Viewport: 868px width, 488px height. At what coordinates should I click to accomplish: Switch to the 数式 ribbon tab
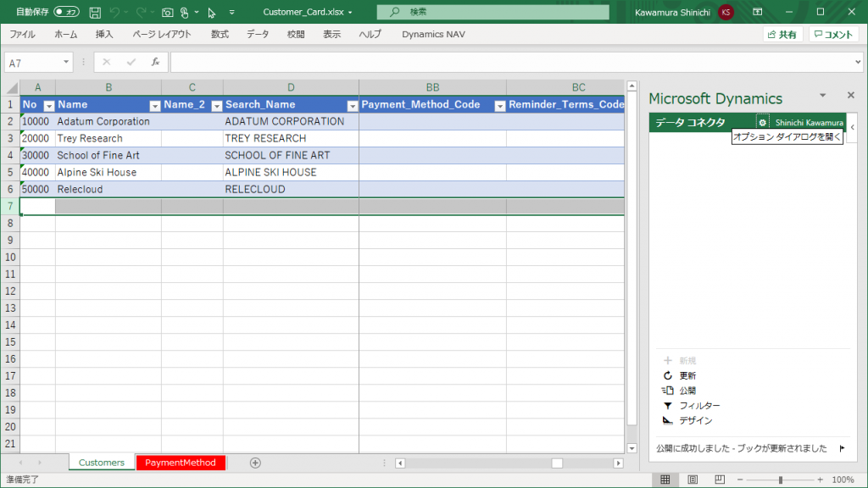[220, 34]
